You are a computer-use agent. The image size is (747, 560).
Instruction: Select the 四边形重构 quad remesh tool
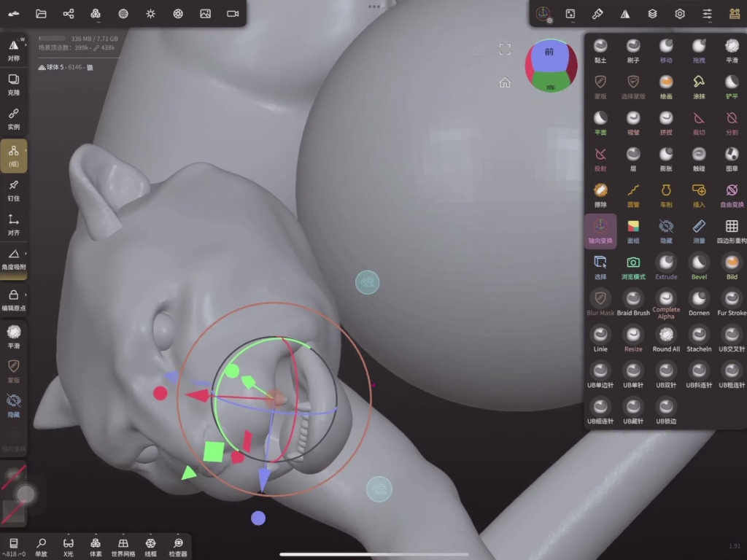pyautogui.click(x=732, y=231)
